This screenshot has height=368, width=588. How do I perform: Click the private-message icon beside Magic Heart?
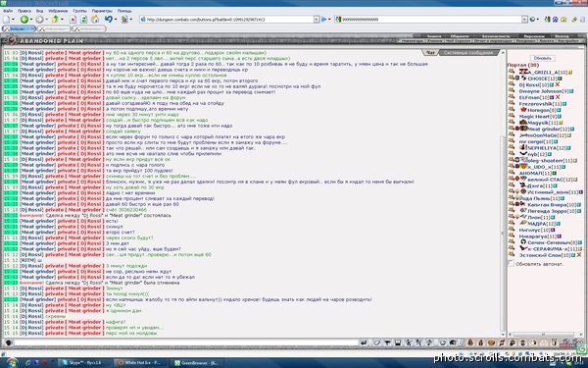tap(512, 116)
